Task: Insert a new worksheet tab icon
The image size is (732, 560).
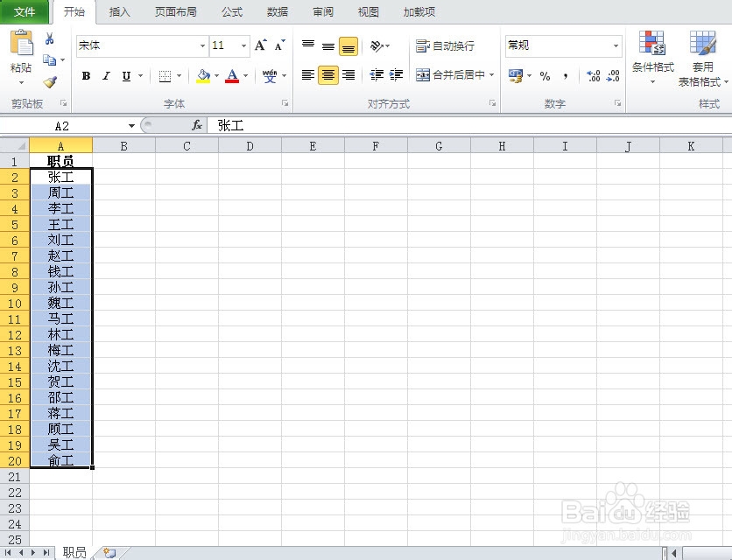Action: (x=109, y=552)
